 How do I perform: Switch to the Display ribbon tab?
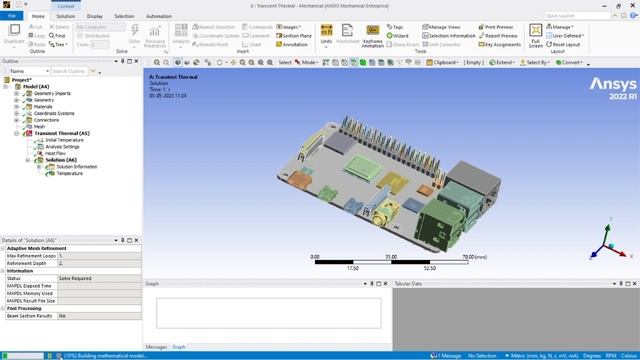95,16
